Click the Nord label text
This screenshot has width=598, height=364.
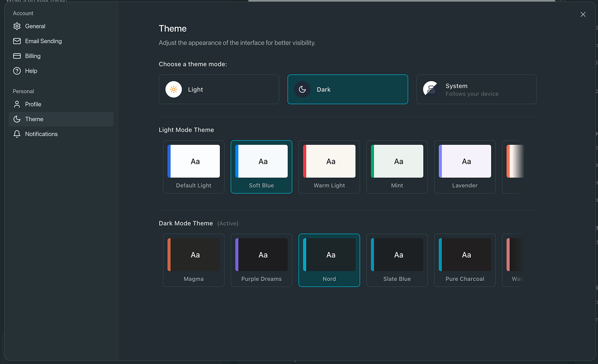[x=329, y=279]
